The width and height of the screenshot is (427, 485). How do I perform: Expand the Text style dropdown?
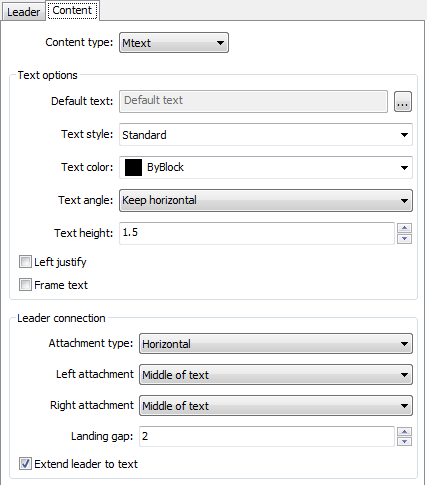[266, 135]
